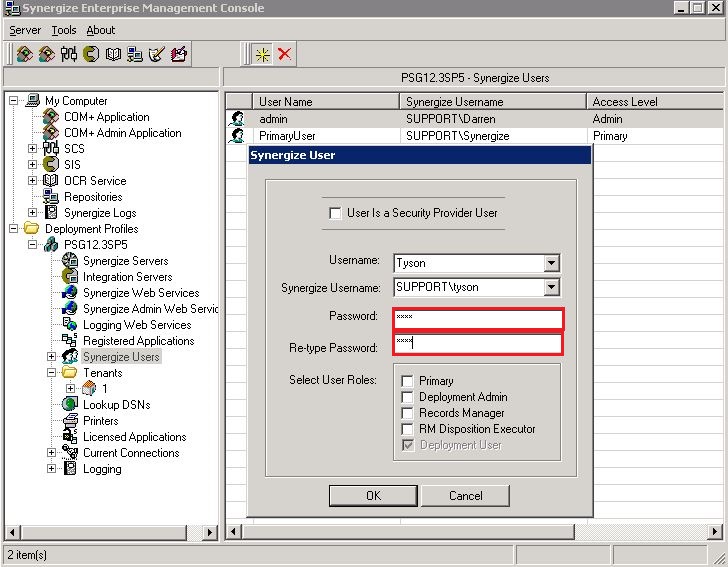The width and height of the screenshot is (728, 567).
Task: Select the COM+ Application tree node
Action: tap(107, 117)
